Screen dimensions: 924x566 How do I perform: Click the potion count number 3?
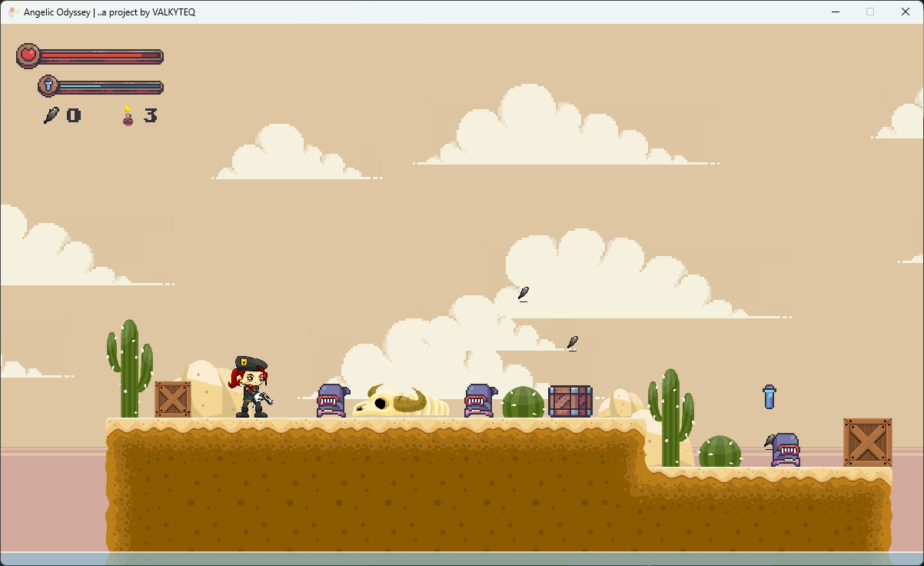coord(151,115)
